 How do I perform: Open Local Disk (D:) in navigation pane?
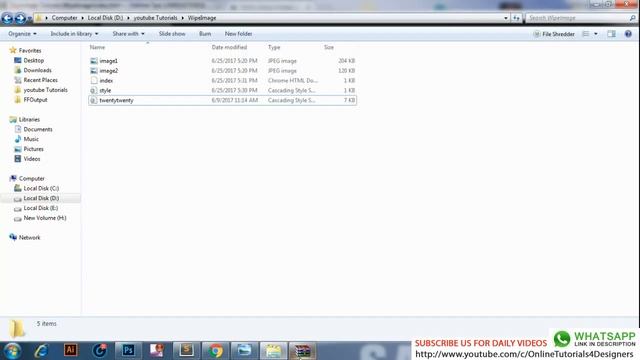tap(41, 198)
